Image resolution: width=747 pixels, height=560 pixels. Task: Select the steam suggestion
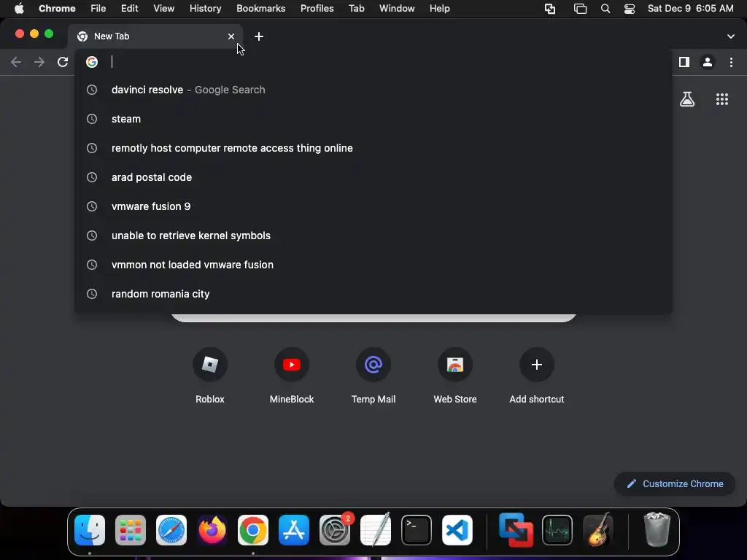(373, 119)
